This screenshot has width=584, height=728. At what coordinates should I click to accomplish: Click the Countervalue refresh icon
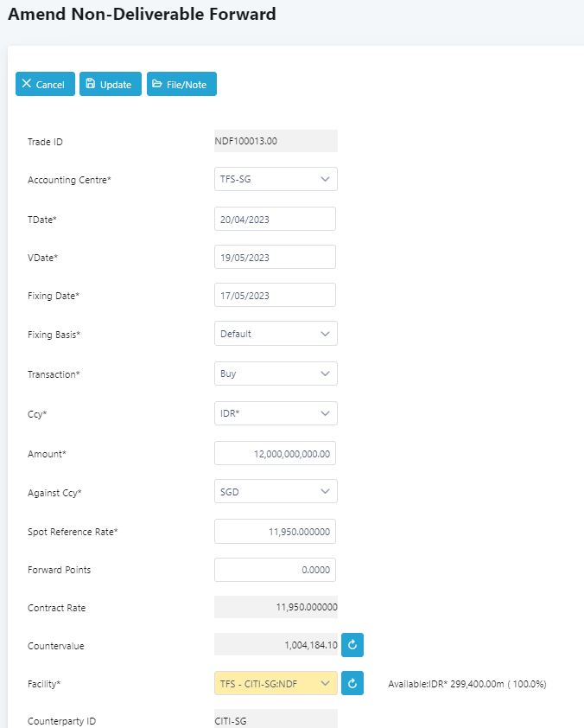tap(352, 645)
